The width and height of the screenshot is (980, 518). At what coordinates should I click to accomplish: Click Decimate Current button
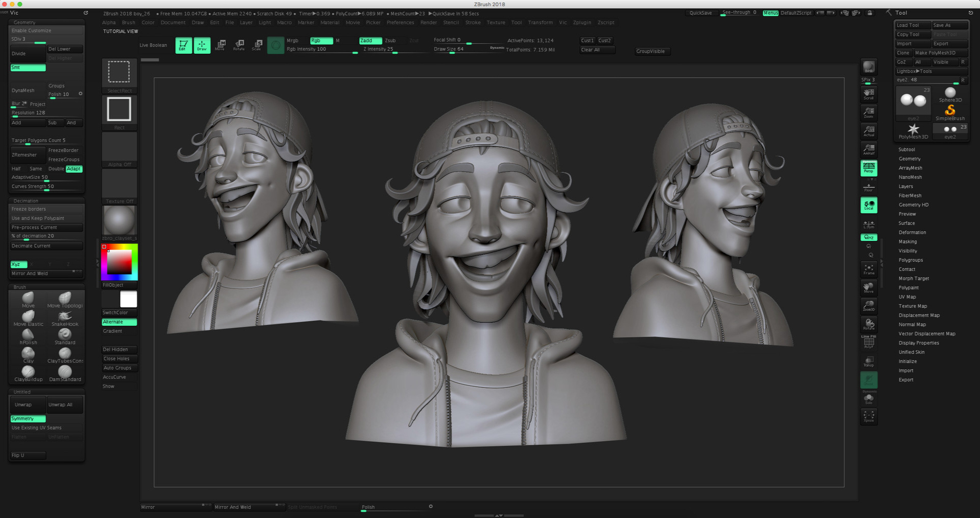click(46, 245)
